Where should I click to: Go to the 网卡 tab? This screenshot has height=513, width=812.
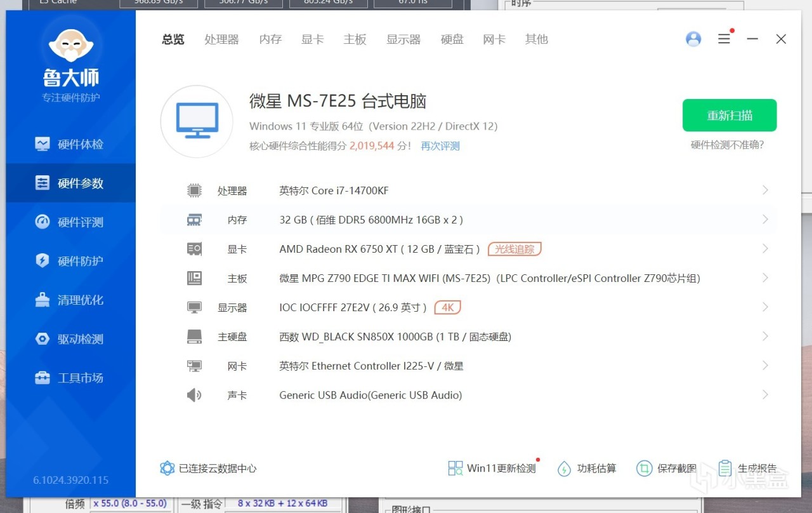click(494, 39)
